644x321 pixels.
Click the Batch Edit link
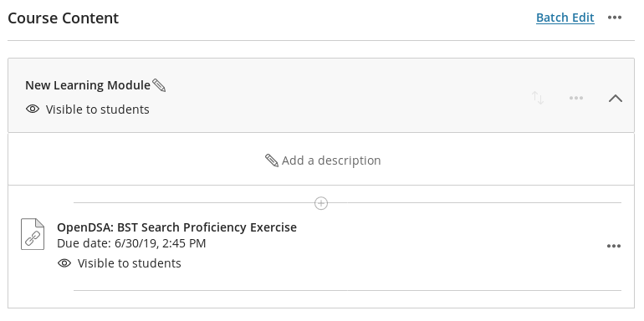click(565, 18)
